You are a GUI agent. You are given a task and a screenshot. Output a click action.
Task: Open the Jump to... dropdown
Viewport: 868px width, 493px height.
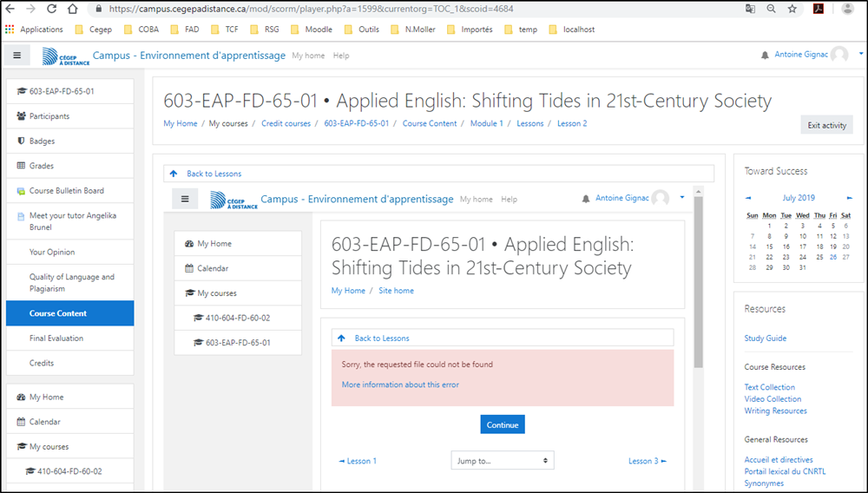tap(502, 461)
